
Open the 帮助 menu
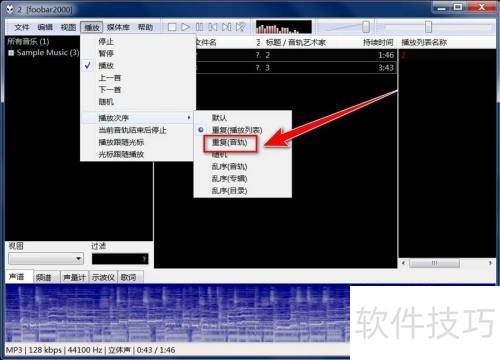(x=145, y=27)
